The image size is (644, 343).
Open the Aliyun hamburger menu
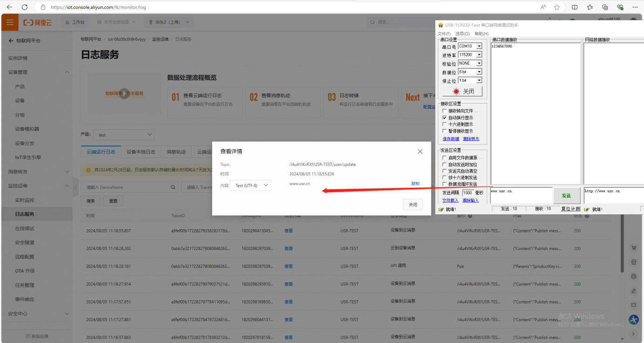(x=10, y=22)
